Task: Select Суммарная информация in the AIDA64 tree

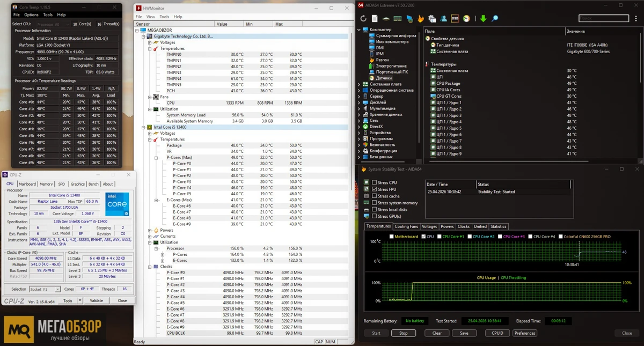Action: coord(396,36)
